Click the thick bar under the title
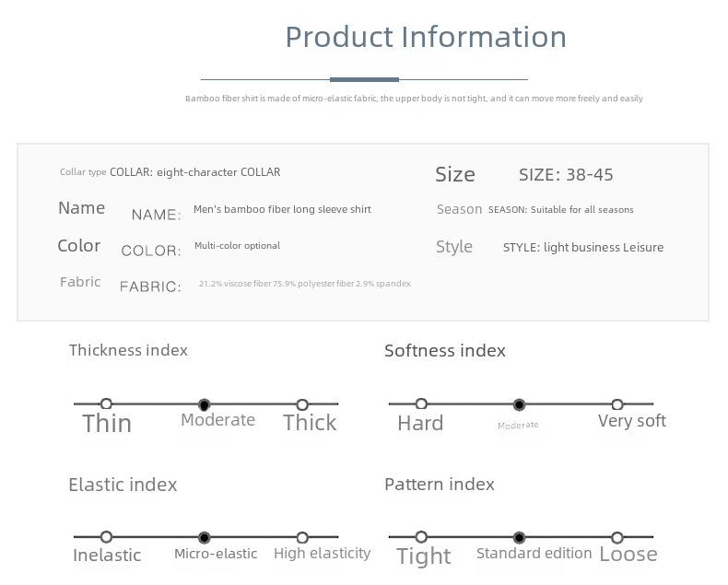 click(x=365, y=79)
